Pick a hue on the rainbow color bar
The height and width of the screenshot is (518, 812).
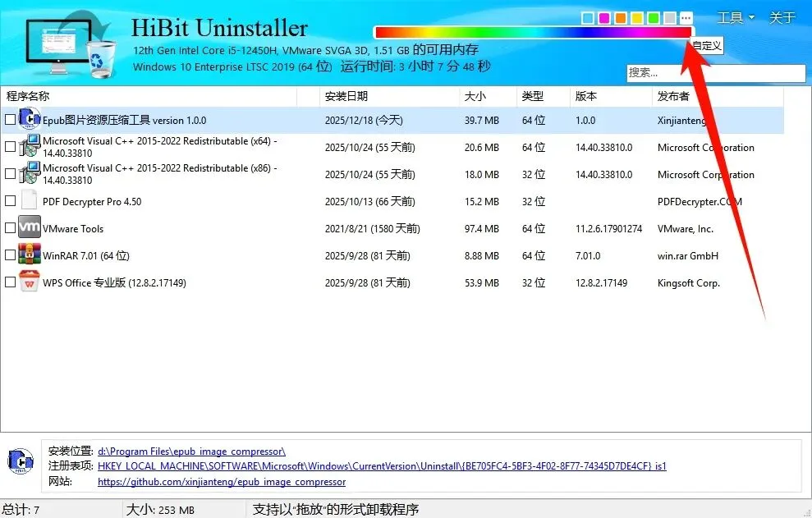(533, 32)
